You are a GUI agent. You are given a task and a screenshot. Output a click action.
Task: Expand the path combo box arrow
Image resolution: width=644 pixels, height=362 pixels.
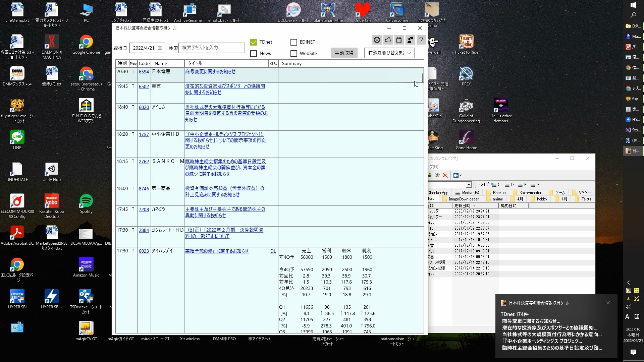click(x=469, y=185)
